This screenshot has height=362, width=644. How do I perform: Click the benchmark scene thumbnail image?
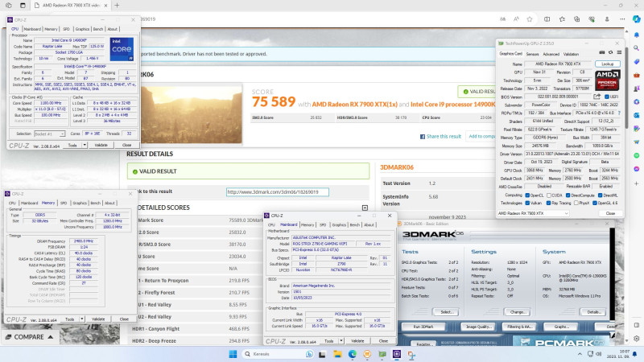tap(192, 114)
